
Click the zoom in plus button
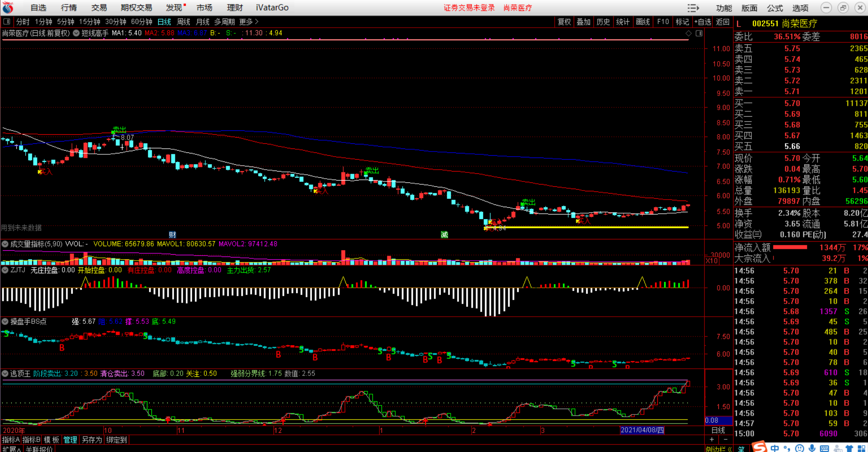point(712,439)
